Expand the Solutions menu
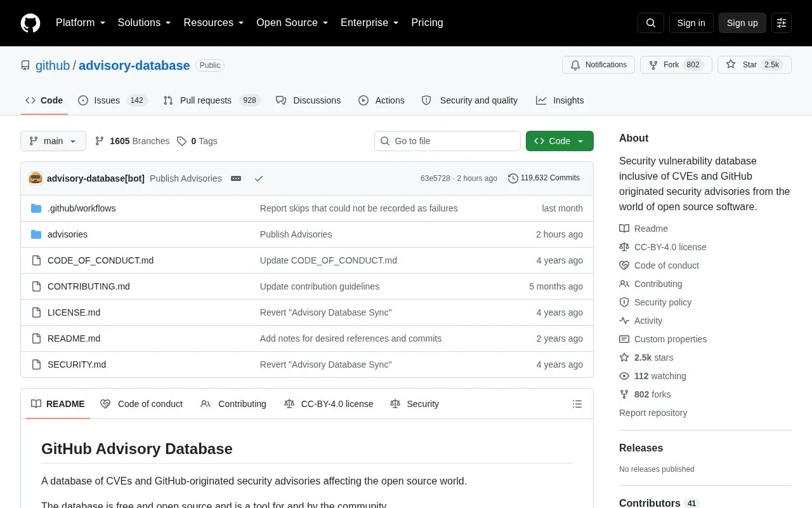Screen dimensions: 812x508 pyautogui.click(x=145, y=23)
